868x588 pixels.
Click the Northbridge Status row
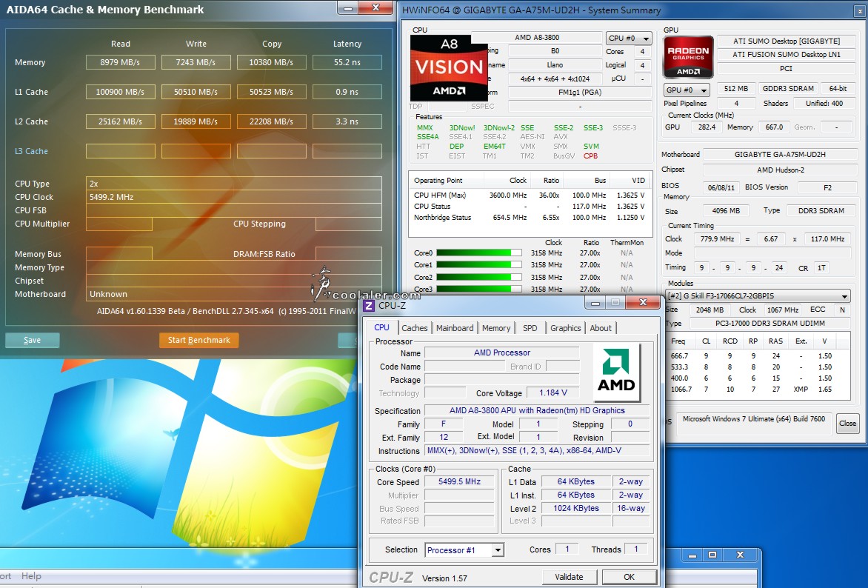point(530,218)
